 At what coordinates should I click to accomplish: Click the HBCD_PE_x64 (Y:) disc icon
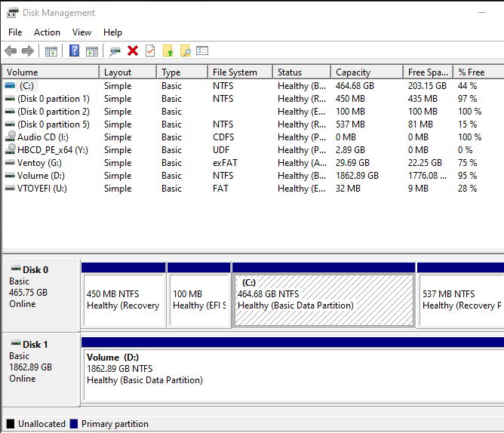(x=11, y=149)
